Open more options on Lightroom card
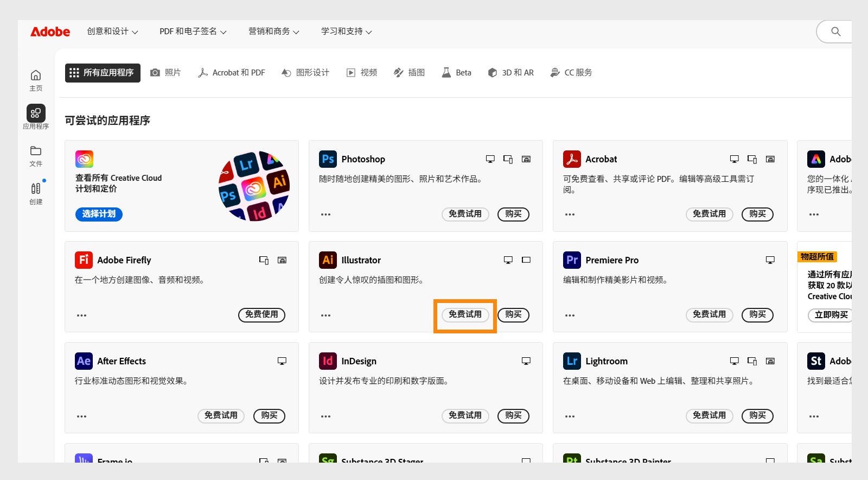This screenshot has width=868, height=480. [x=570, y=416]
